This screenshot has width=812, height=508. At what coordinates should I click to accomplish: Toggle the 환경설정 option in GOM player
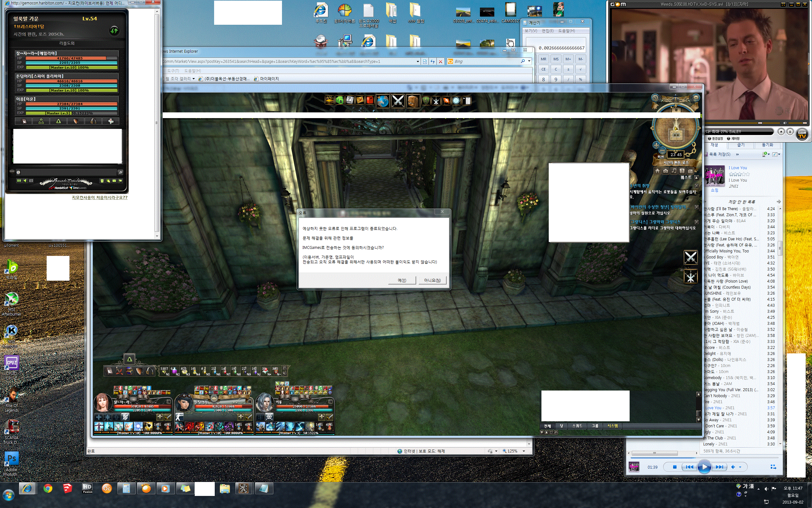pyautogui.click(x=715, y=138)
